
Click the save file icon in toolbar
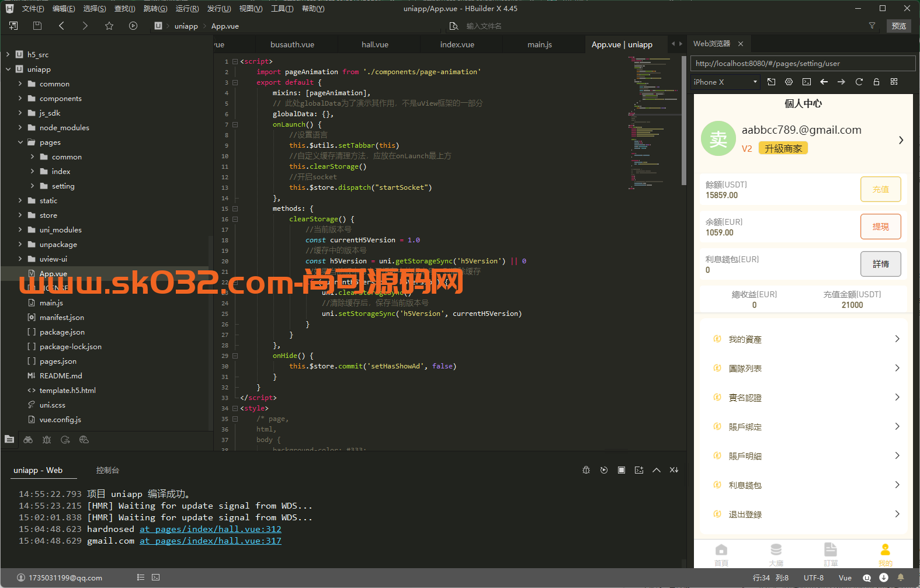coord(37,26)
